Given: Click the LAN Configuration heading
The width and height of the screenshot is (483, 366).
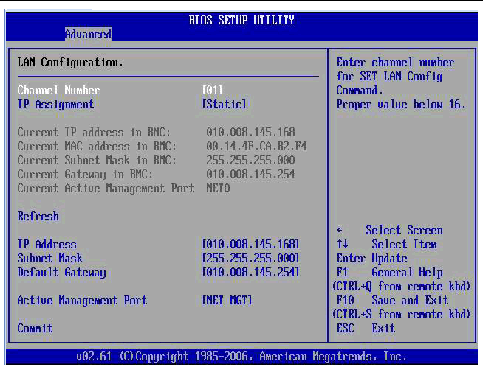Looking at the screenshot, I should (70, 62).
